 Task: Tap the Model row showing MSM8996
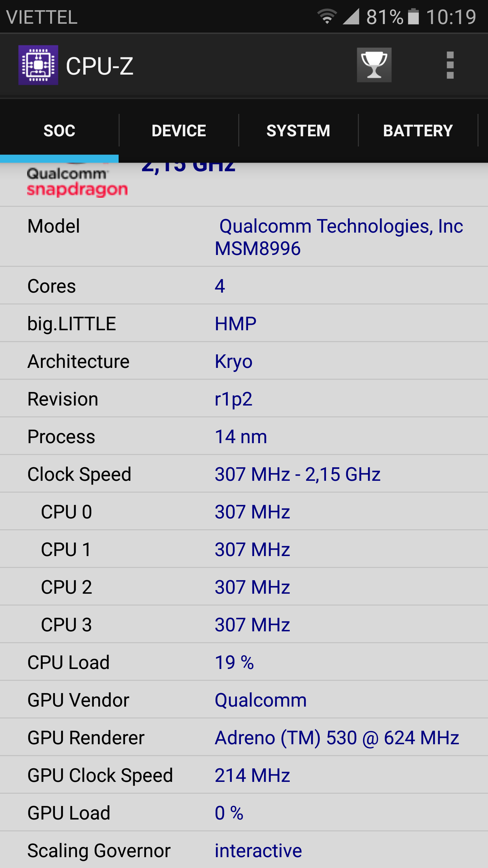[x=244, y=237]
